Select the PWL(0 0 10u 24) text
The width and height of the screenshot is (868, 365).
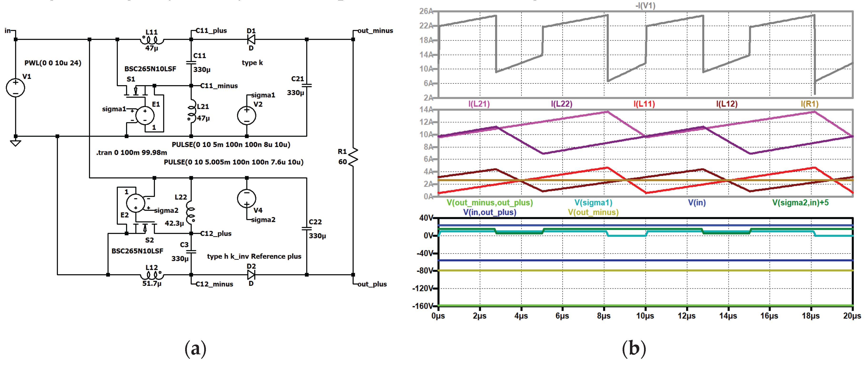(53, 63)
